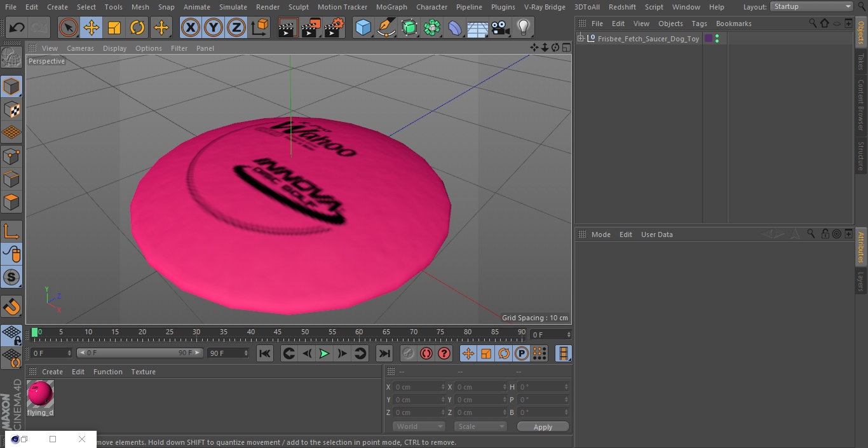Open viewport Display menu
Screen dimensions: 868x448
click(114, 48)
